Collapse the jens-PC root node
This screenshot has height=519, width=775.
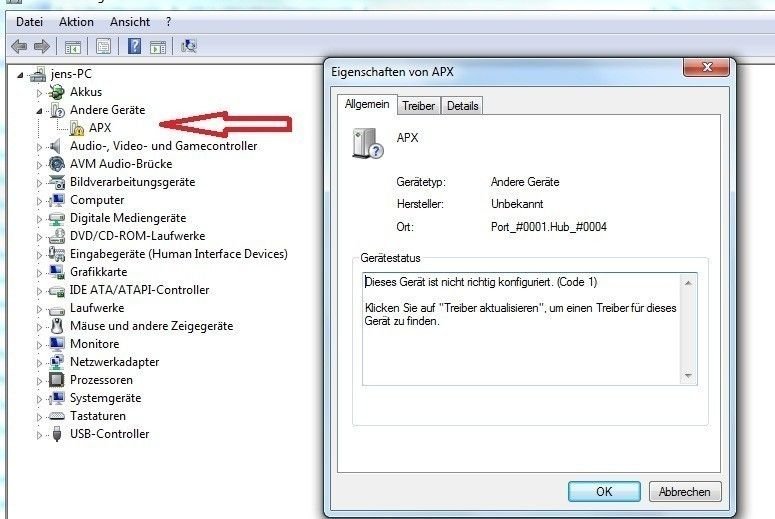20,75
